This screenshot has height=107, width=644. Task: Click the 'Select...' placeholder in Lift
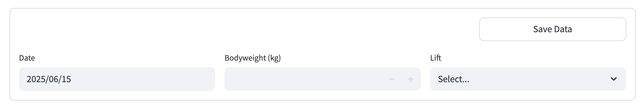(x=453, y=79)
